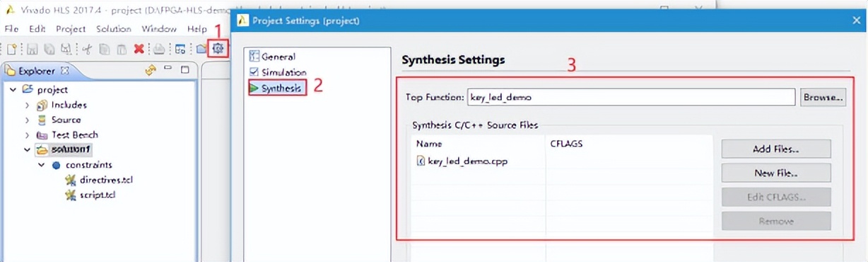Open the Help menu
This screenshot has height=262, width=868.
197,29
